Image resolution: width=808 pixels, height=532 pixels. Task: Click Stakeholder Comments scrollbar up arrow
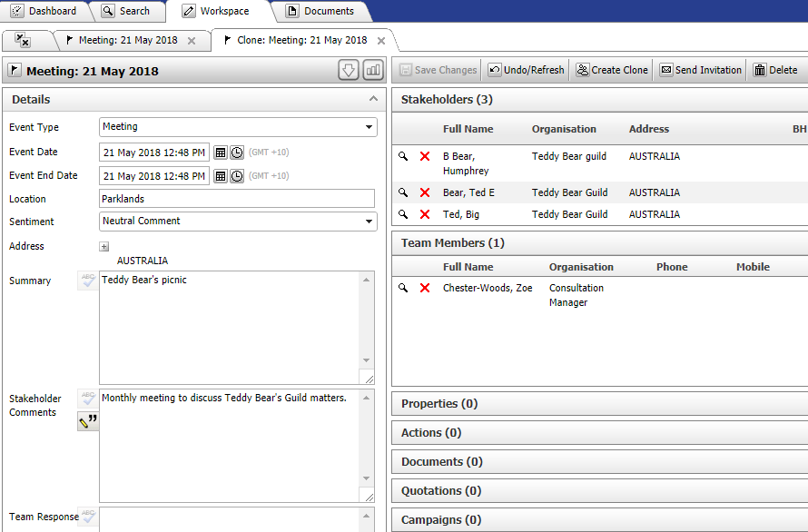tap(367, 398)
